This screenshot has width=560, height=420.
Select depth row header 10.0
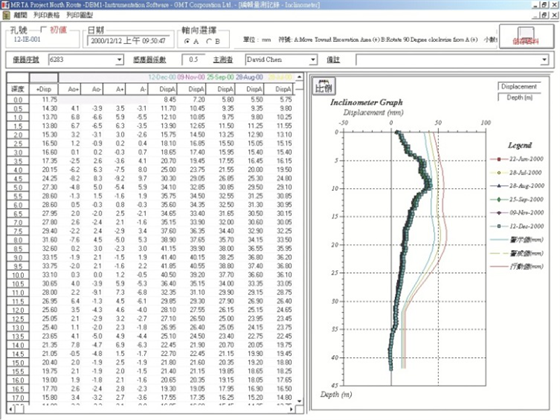point(18,275)
